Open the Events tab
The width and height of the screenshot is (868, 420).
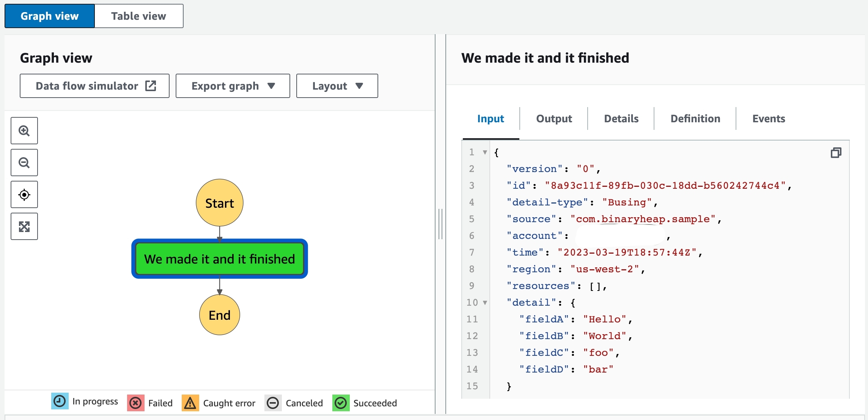pyautogui.click(x=769, y=118)
